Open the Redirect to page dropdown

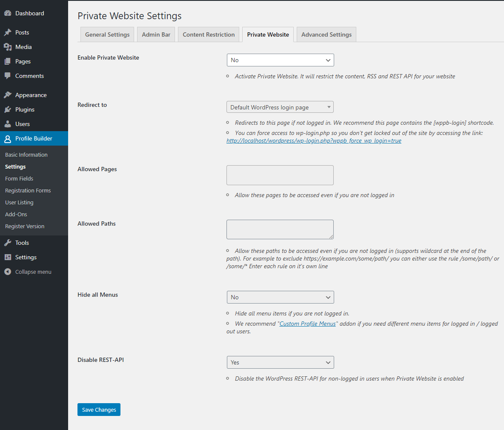point(280,107)
